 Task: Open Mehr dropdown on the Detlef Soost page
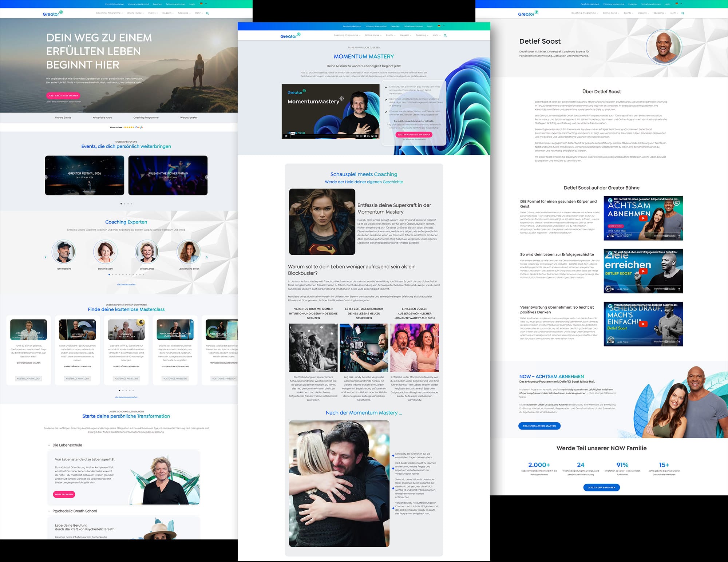pyautogui.click(x=674, y=13)
